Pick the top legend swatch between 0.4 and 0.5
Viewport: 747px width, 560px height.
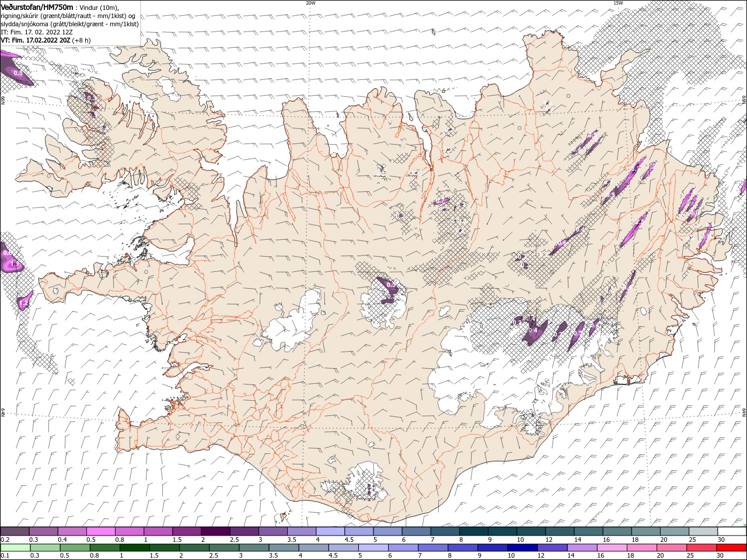point(72,531)
